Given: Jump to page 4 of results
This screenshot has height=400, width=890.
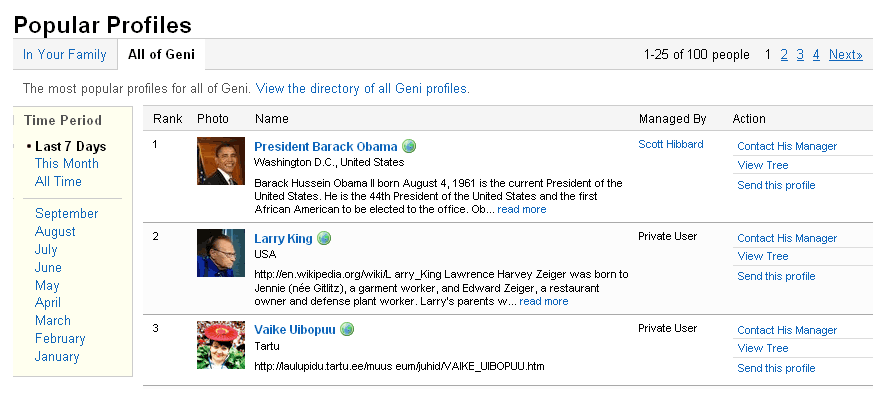Looking at the screenshot, I should tap(816, 55).
